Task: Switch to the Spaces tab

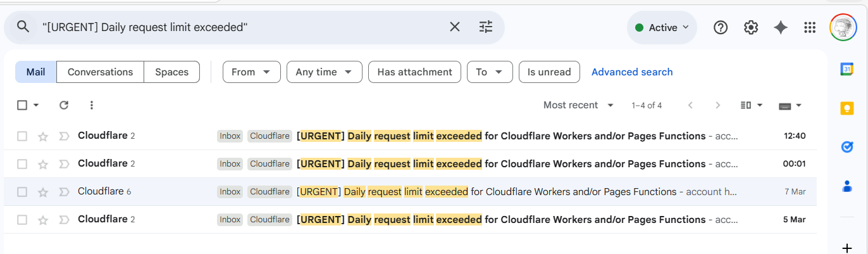Action: (171, 72)
